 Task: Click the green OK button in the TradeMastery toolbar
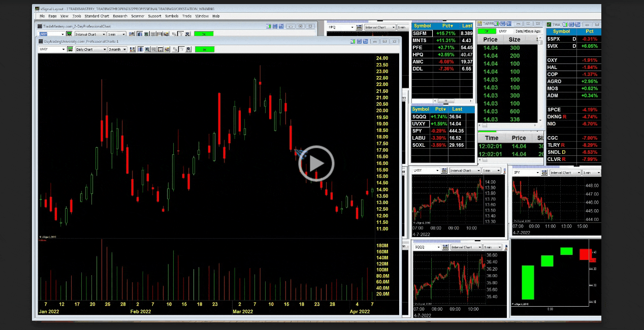pyautogui.click(x=204, y=34)
